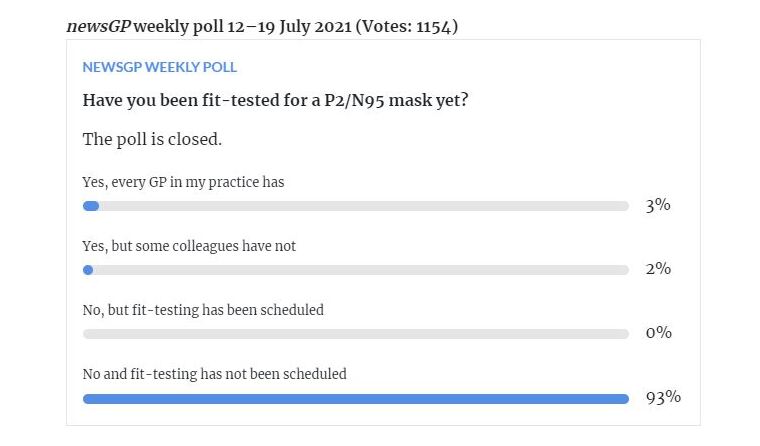Viewport: 760px width, 446px height.
Task: Click the empty bar for 'fit-testing has been scheduled'
Action: click(x=355, y=334)
